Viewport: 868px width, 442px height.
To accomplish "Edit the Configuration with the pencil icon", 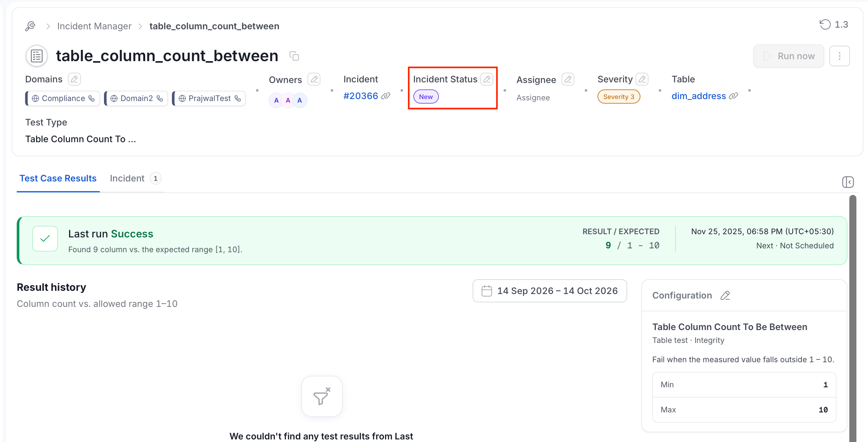I will 725,295.
